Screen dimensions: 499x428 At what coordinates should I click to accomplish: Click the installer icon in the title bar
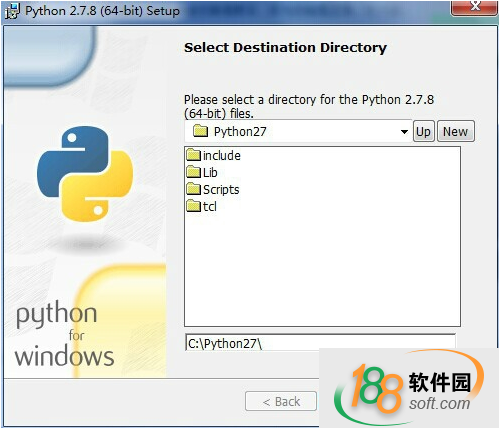pos(13,11)
